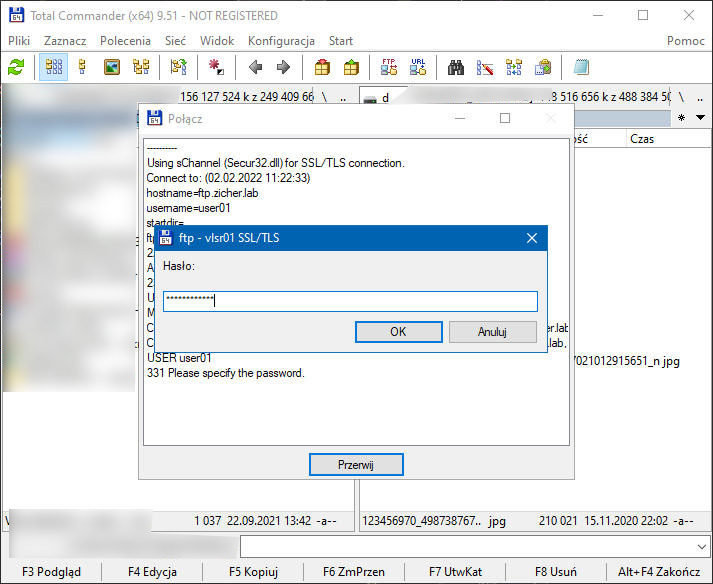This screenshot has height=584, width=713.
Task: Click the Anuluj button
Action: [492, 332]
